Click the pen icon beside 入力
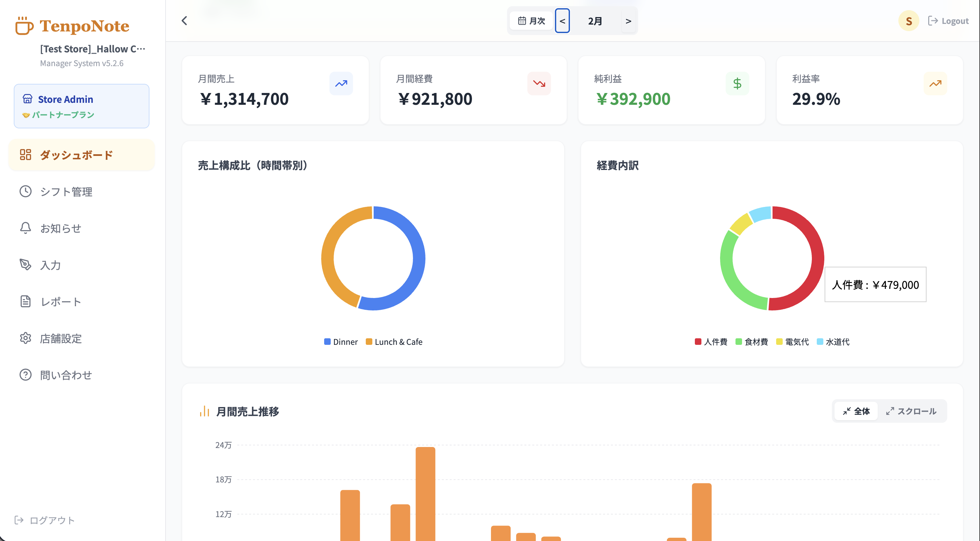Screen dimensions: 980x541 click(26, 265)
